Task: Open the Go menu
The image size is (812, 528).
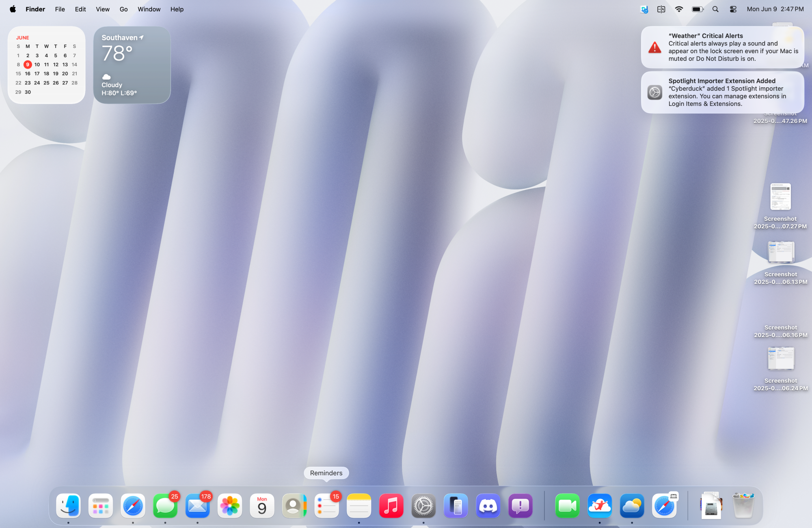Action: click(123, 9)
